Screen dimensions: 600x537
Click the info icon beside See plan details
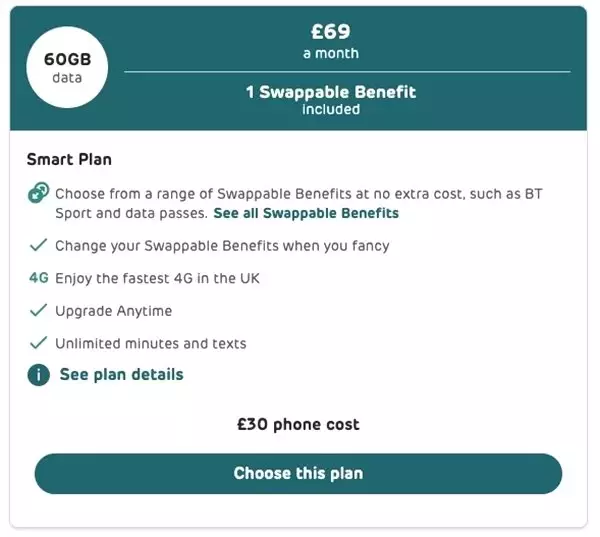tap(39, 375)
